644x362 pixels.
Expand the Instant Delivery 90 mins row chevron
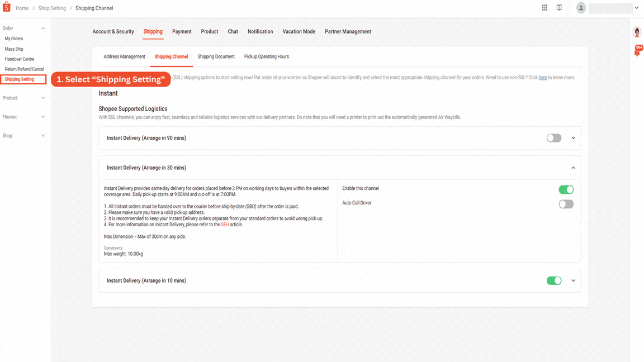point(574,138)
